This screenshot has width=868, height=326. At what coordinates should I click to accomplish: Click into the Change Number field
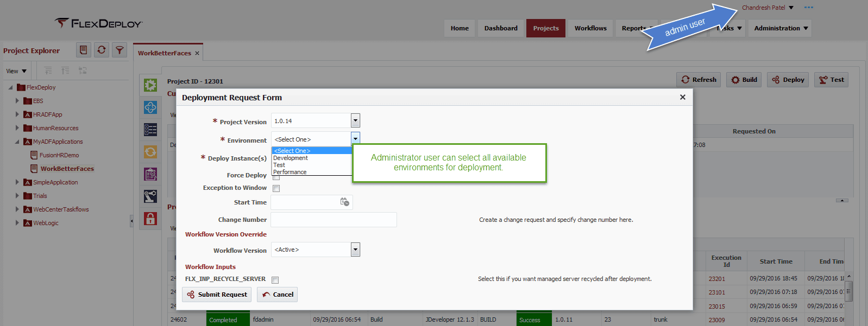click(334, 220)
